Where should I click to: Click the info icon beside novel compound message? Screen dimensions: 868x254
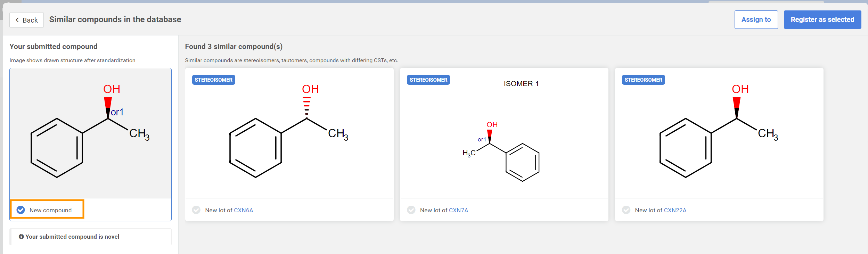[x=21, y=237]
